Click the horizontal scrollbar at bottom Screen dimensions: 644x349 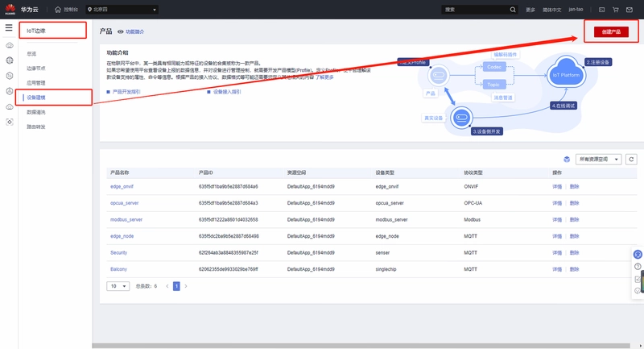click(x=361, y=346)
